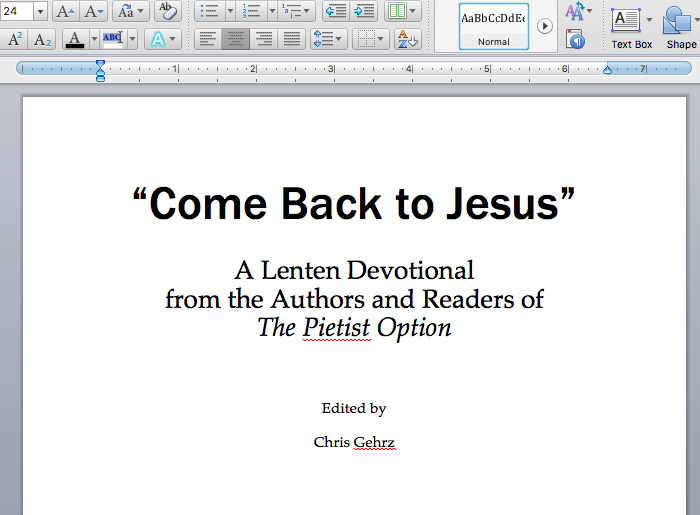Apply subscript formatting
700x515 pixels.
point(43,40)
